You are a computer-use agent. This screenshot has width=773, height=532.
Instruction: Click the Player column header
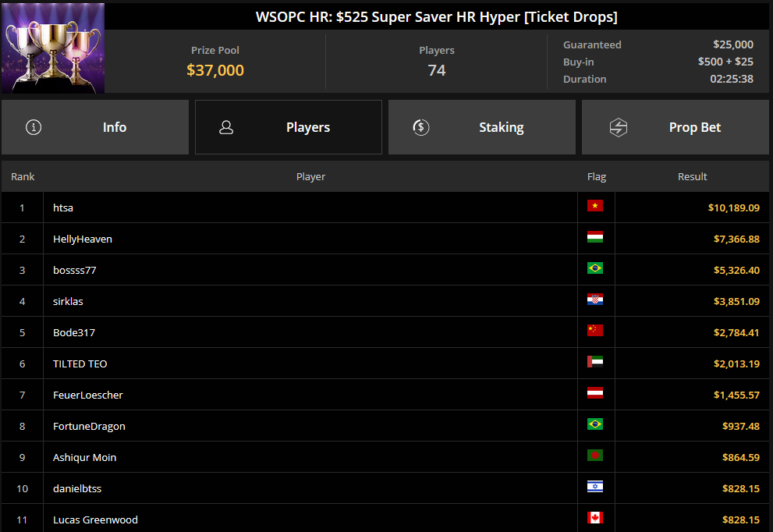tap(310, 176)
